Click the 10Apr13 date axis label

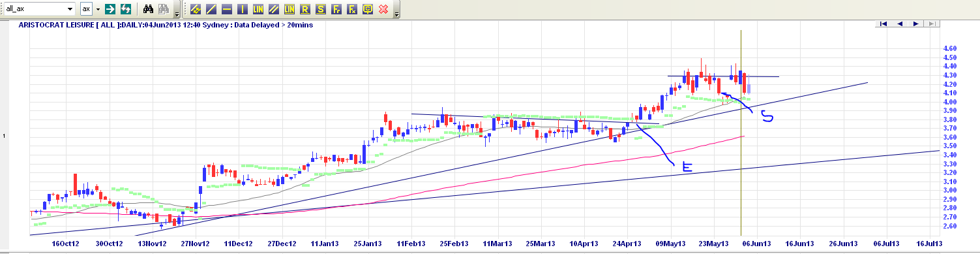(585, 244)
